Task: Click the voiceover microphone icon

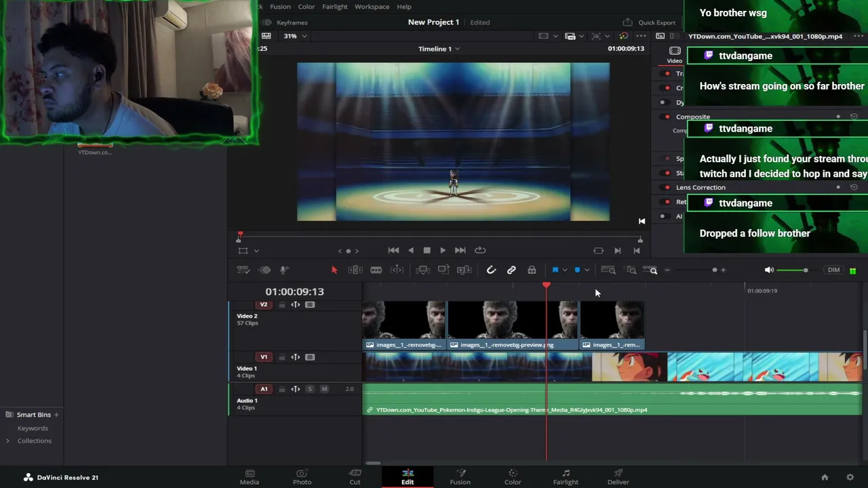Action: [x=284, y=270]
